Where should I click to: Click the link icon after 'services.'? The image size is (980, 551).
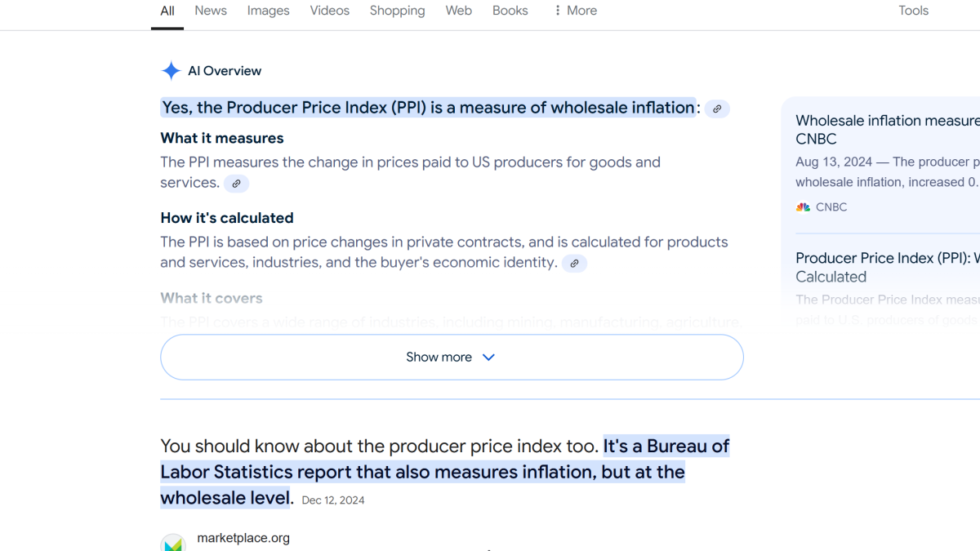point(236,184)
